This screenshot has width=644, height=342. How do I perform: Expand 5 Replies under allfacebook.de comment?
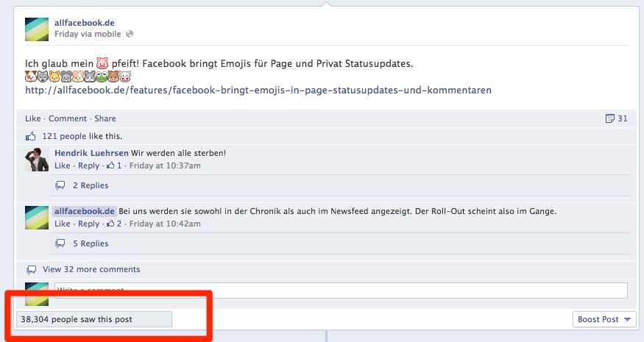pyautogui.click(x=91, y=244)
